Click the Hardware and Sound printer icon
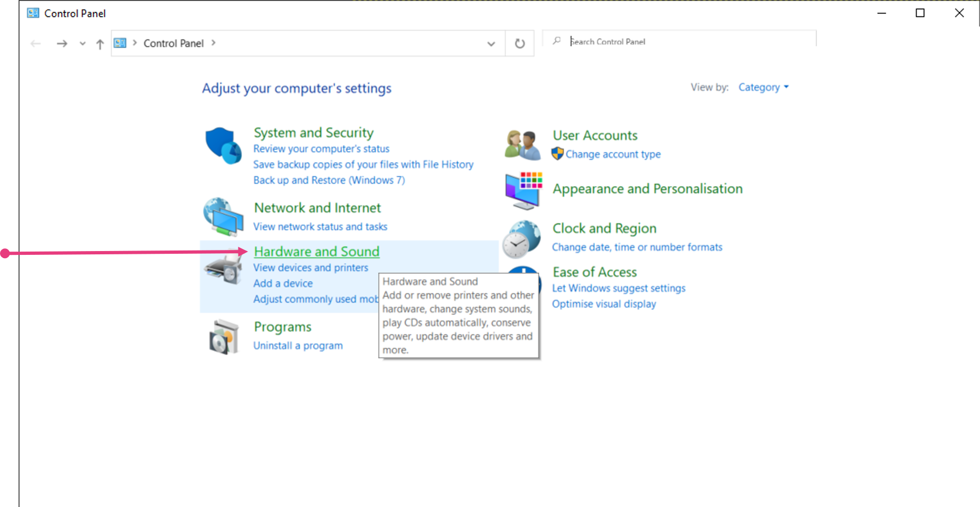This screenshot has height=507, width=980. point(223,268)
